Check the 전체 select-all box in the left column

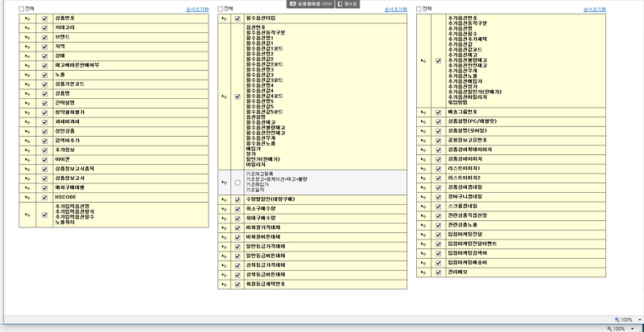22,9
